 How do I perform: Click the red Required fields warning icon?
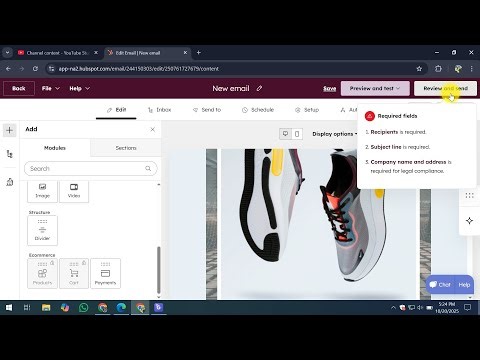(370, 116)
